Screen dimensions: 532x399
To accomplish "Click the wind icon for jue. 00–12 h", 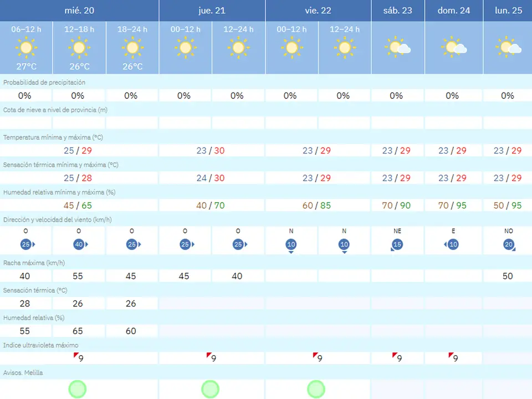I will [187, 244].
